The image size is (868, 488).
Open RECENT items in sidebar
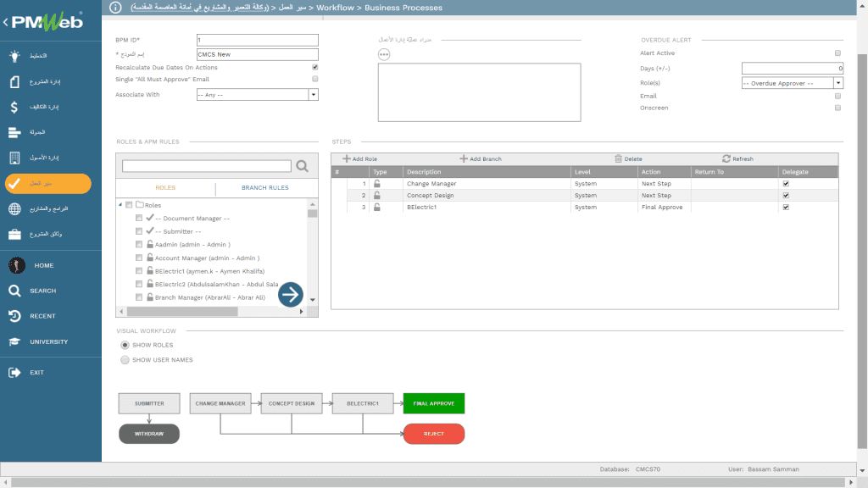tap(42, 317)
